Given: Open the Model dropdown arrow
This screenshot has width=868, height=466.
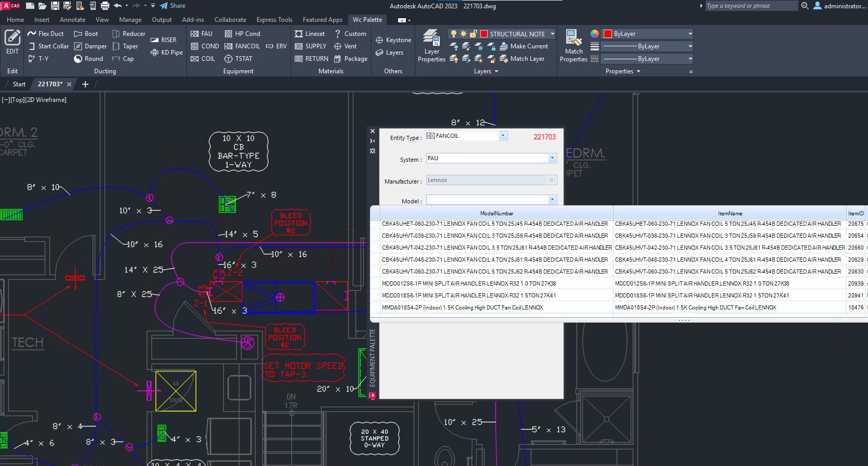Looking at the screenshot, I should tap(552, 200).
